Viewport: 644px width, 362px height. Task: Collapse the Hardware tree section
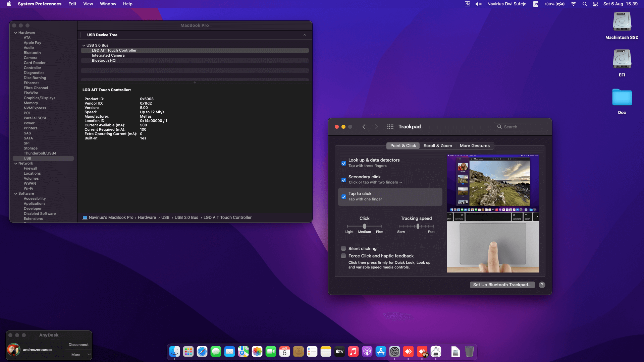16,33
